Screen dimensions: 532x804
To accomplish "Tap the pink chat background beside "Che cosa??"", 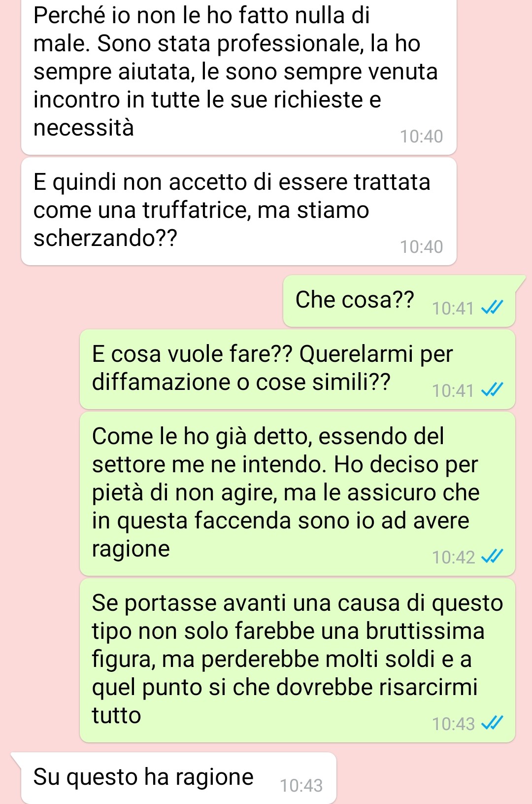I will pos(143,301).
